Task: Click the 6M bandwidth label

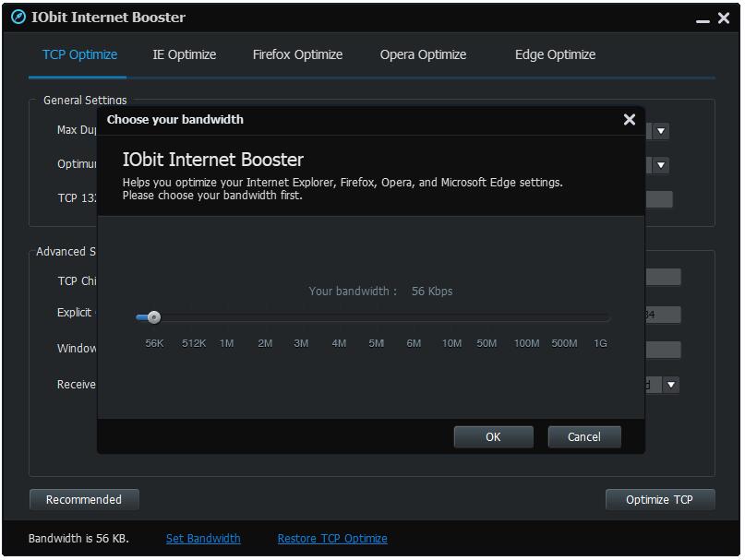Action: point(414,343)
